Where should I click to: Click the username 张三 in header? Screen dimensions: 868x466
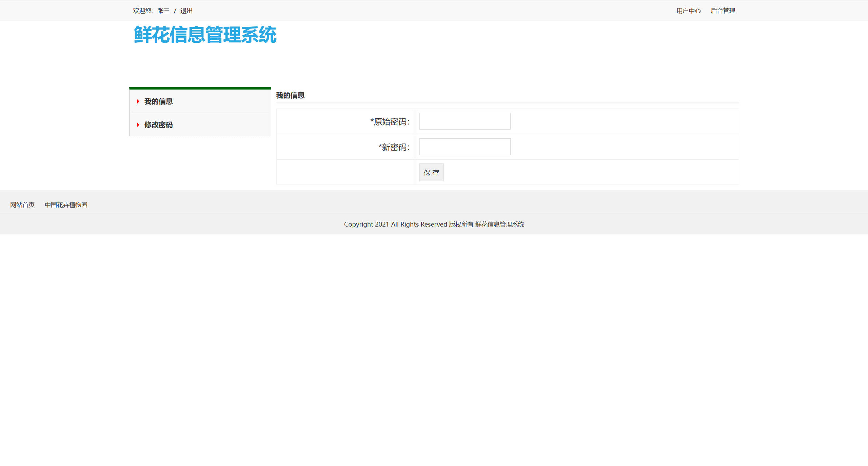[x=163, y=11]
